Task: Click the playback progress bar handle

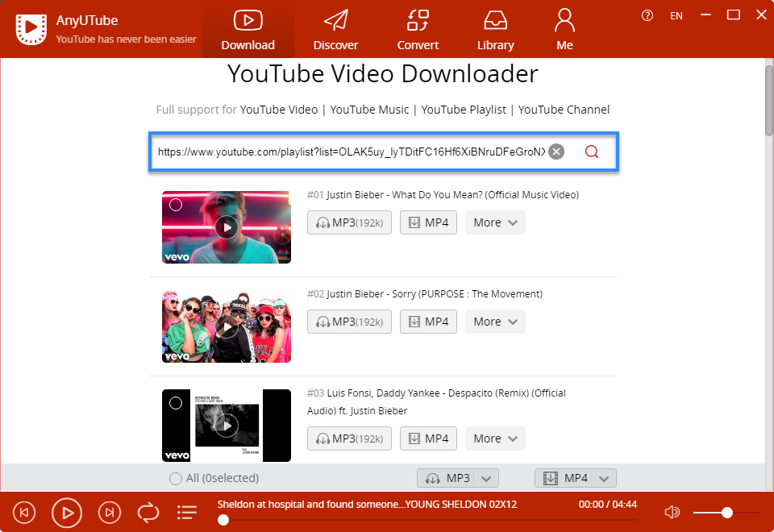Action: point(223,520)
